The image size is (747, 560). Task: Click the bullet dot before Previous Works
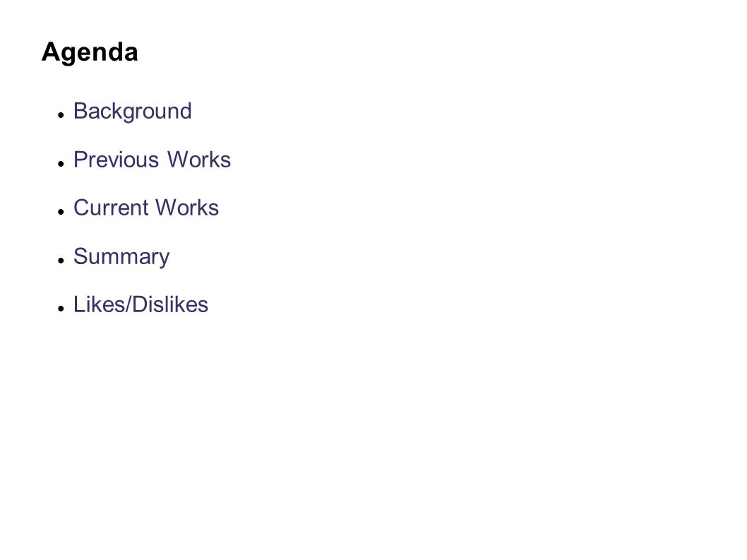pyautogui.click(x=61, y=163)
